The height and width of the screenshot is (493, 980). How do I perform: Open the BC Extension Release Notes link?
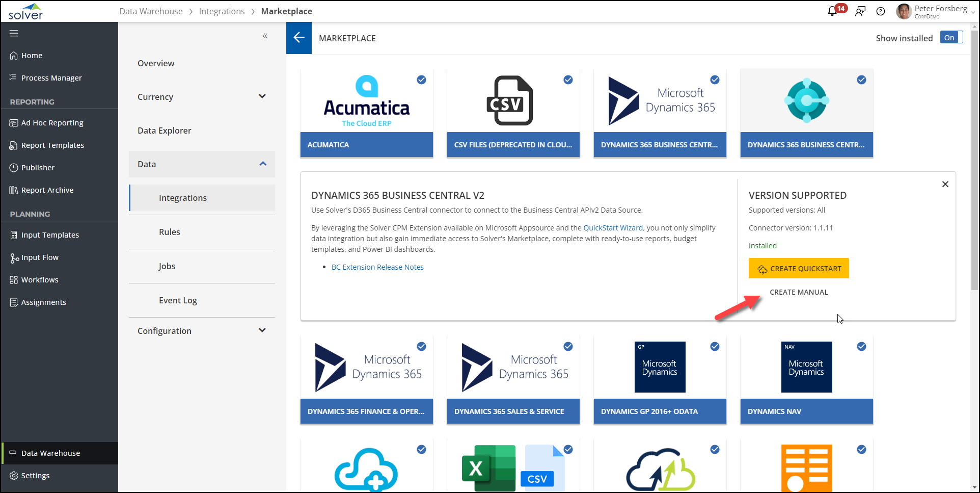pos(377,267)
